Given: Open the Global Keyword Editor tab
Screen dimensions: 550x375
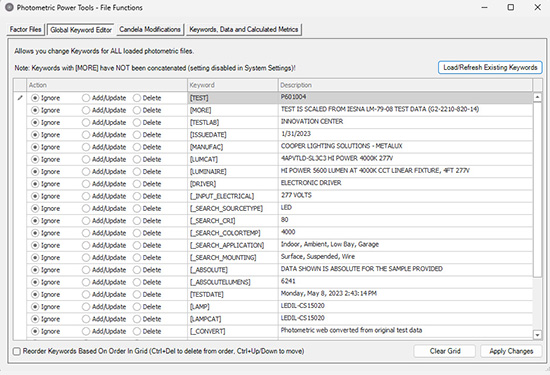Looking at the screenshot, I should [x=81, y=30].
